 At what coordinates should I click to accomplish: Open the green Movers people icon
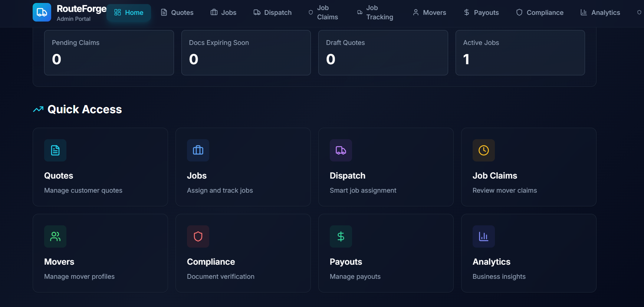pos(55,236)
